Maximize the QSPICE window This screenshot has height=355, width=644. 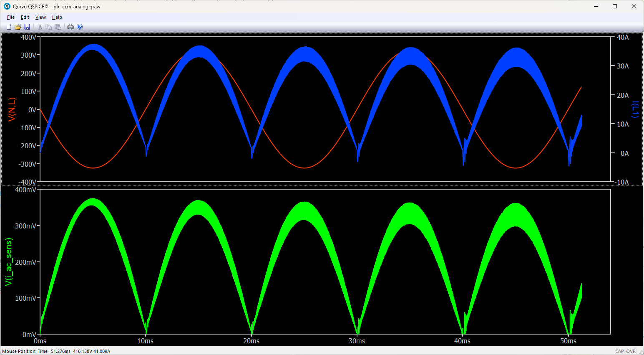tap(615, 6)
